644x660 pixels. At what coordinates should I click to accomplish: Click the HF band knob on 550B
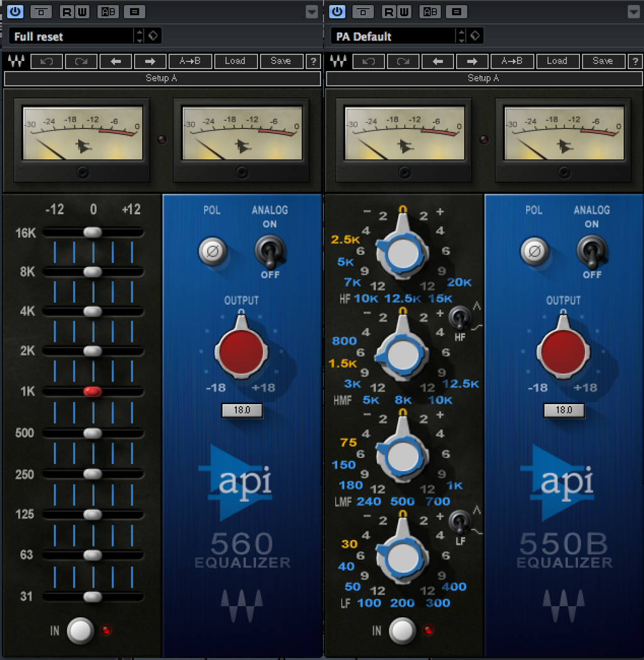coord(402,253)
